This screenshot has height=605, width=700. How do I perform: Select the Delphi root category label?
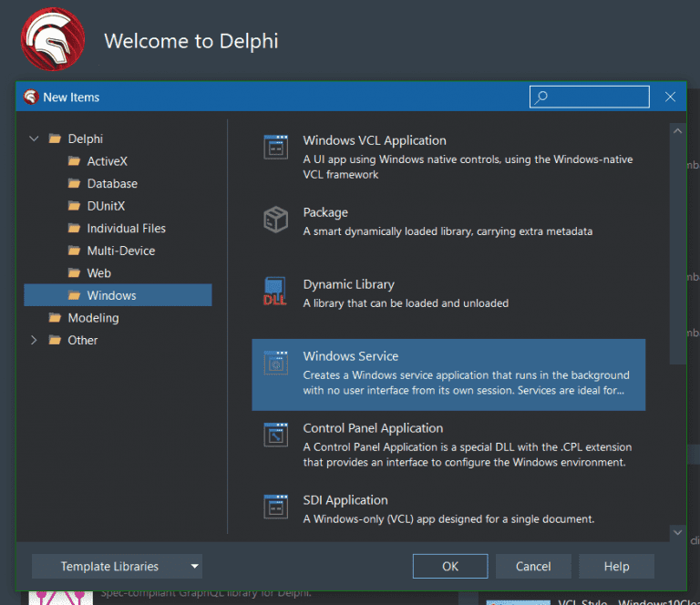click(x=86, y=138)
